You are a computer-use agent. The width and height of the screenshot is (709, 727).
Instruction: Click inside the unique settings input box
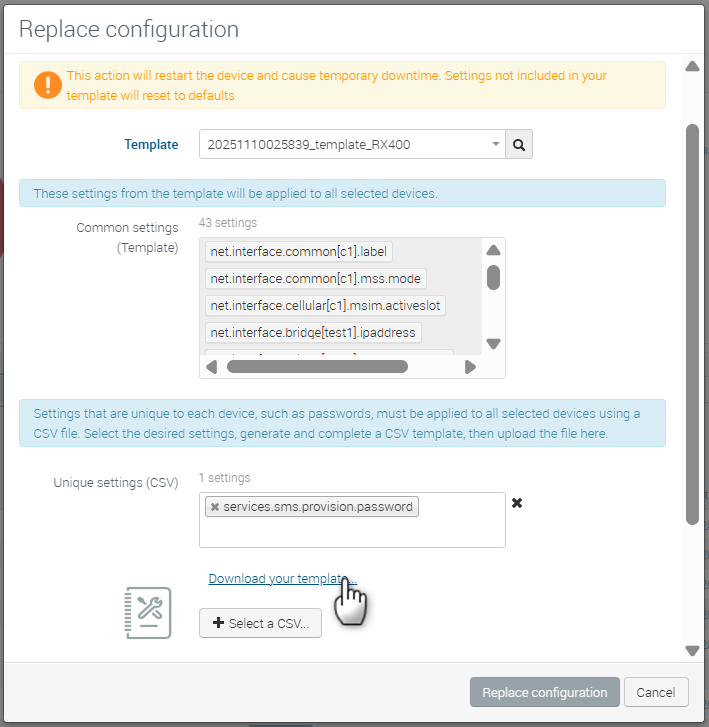click(352, 531)
